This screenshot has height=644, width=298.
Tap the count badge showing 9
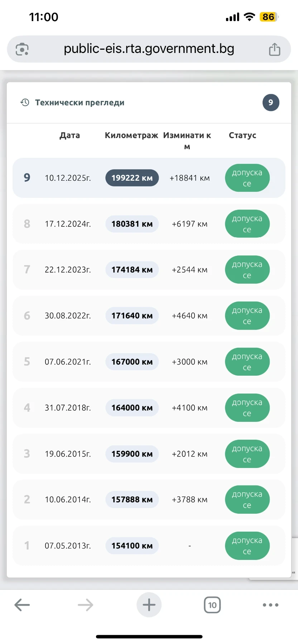click(271, 103)
